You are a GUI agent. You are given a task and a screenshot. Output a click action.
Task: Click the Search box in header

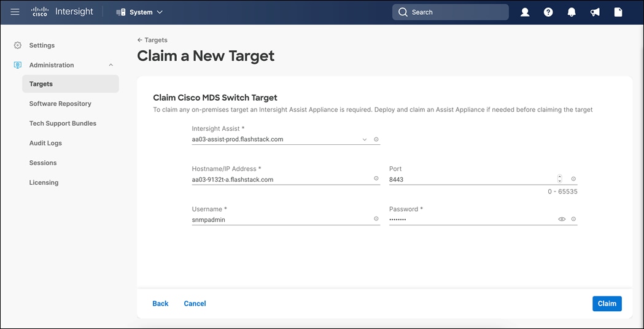[x=450, y=12]
